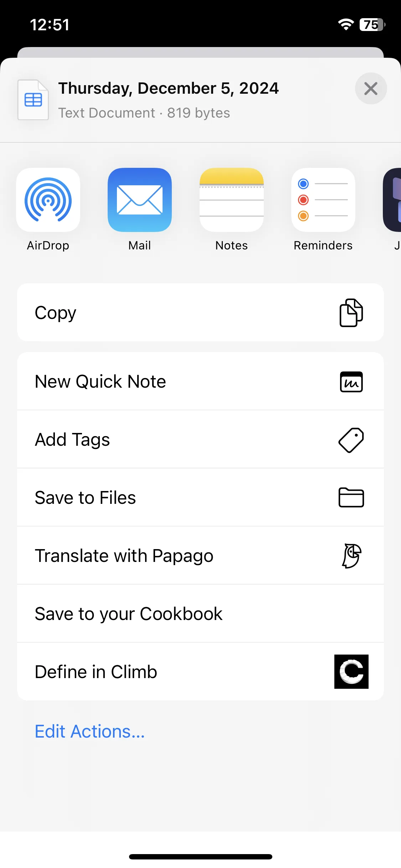Select the Reminders app icon
401x868 pixels.
[x=323, y=200]
